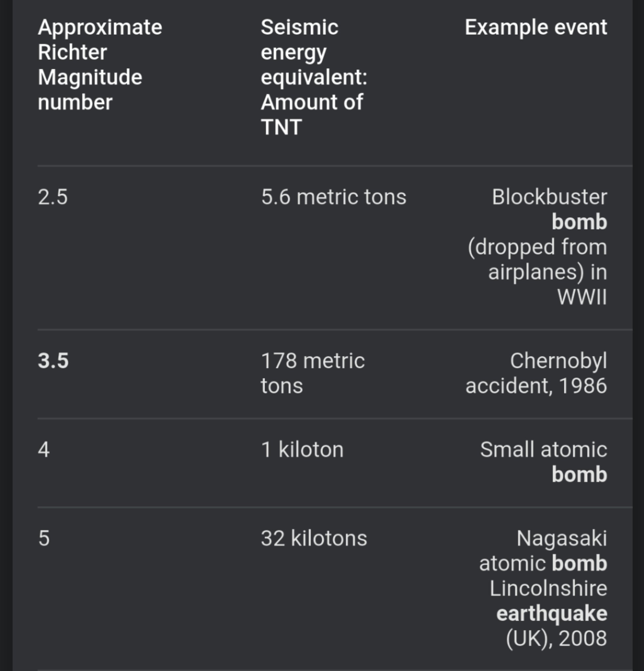The height and width of the screenshot is (671, 644).
Task: Select the 'Small atomic bomb' example
Action: [x=544, y=462]
